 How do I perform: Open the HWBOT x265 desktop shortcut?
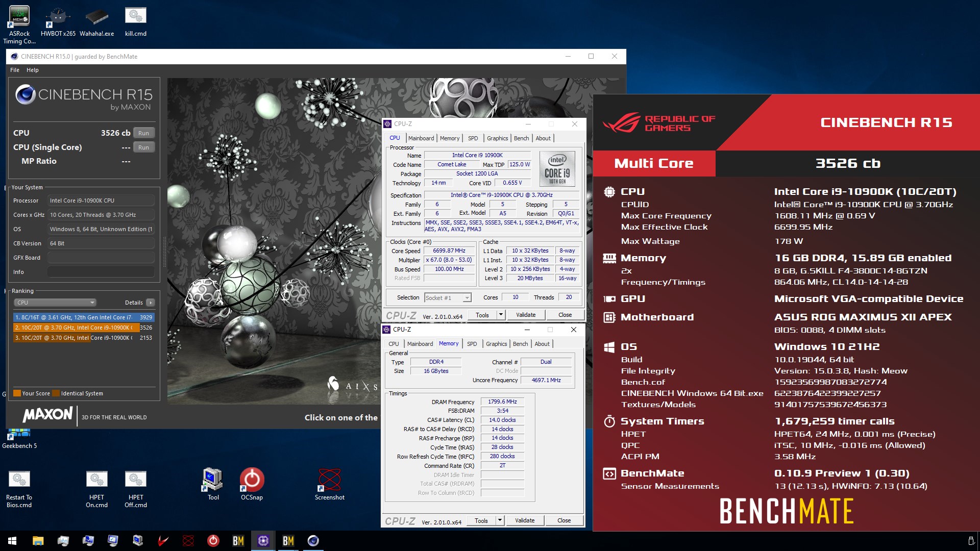point(58,22)
